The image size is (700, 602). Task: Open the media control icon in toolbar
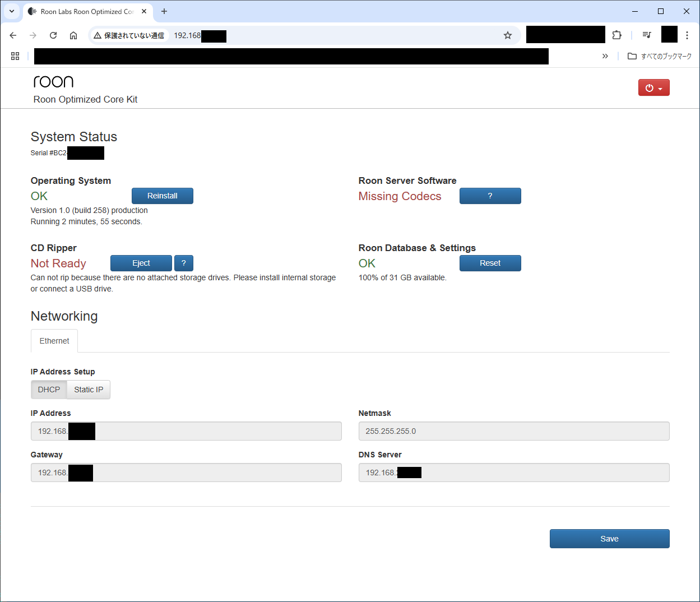(647, 35)
